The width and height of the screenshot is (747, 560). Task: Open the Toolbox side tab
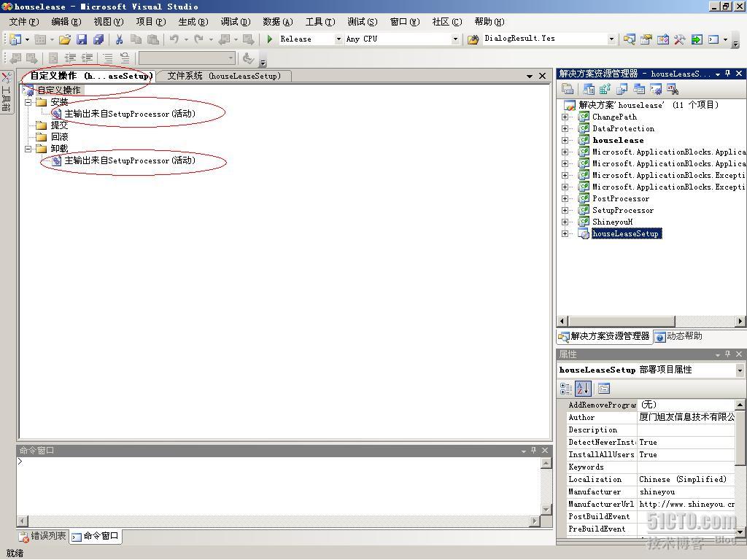click(6, 91)
